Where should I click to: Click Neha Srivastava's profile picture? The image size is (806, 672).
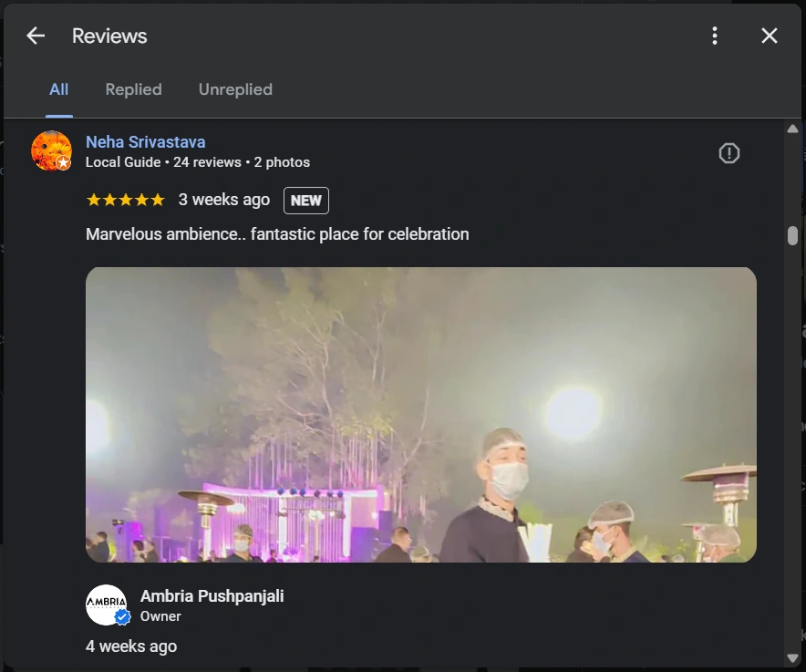pyautogui.click(x=51, y=150)
